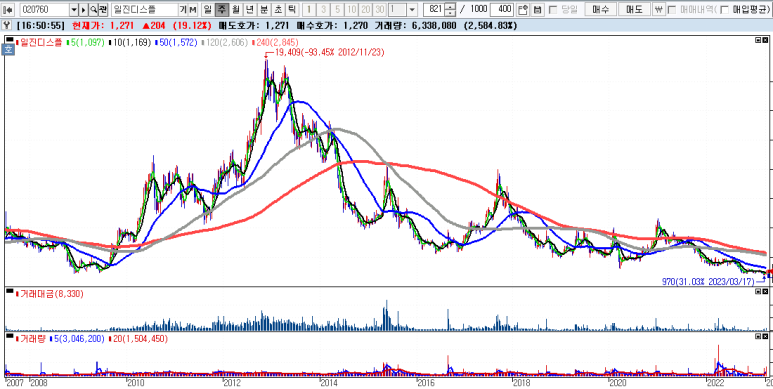Close the 거래량 volume pane
Image resolution: width=773 pixels, height=389 pixels.
point(765,336)
